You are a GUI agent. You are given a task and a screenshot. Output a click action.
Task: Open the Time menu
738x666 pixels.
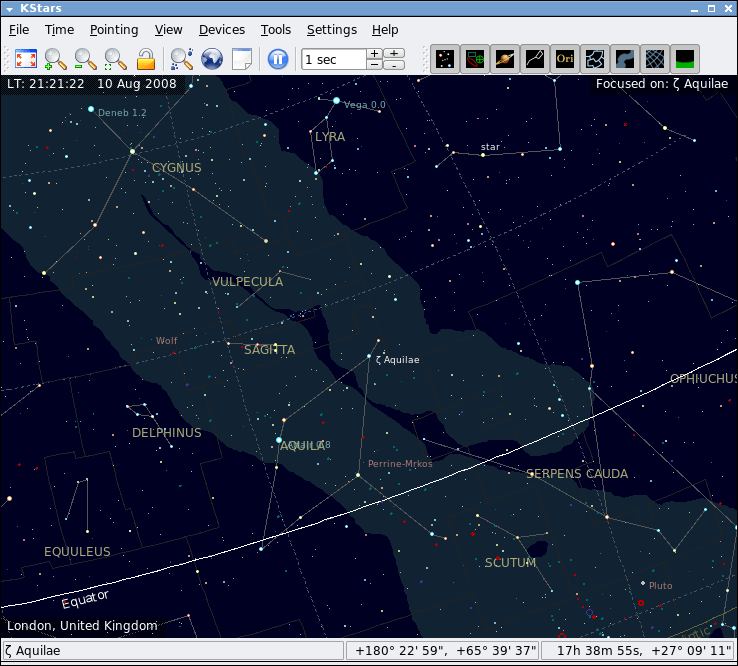(x=59, y=30)
